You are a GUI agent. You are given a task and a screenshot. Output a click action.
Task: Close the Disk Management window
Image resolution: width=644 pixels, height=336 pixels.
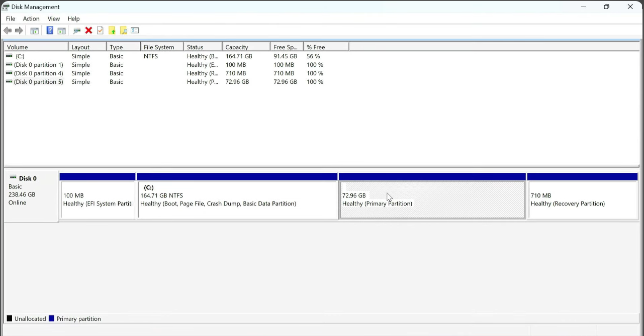630,7
